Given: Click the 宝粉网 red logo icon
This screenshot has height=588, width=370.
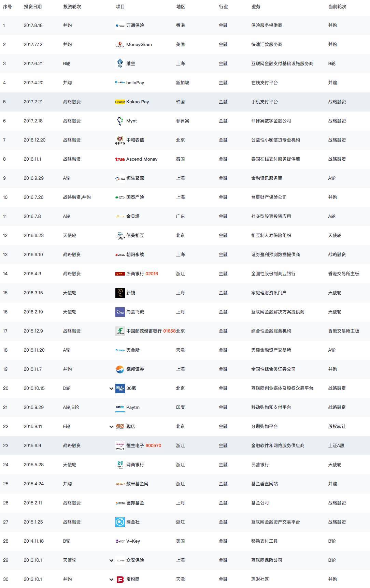Looking at the screenshot, I should [120, 579].
